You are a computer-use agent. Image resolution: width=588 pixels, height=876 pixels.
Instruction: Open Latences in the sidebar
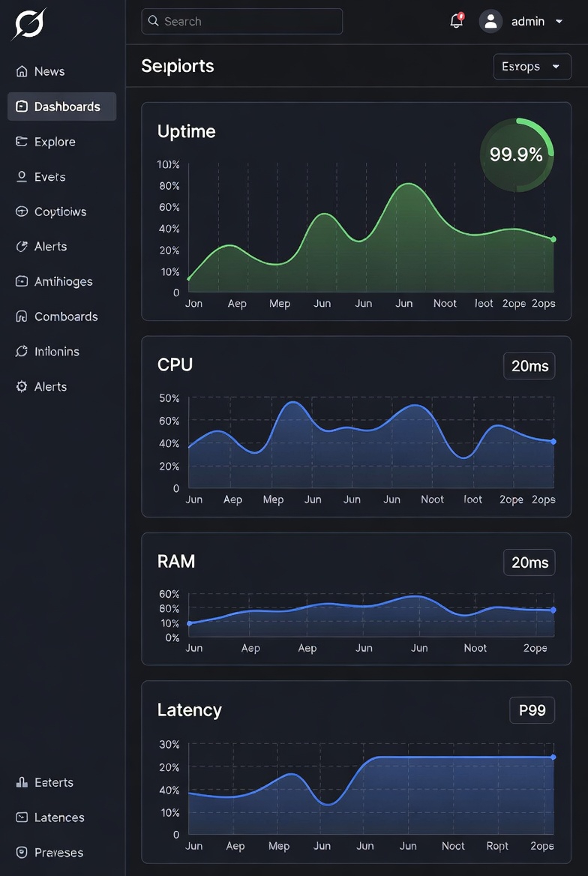click(x=58, y=817)
